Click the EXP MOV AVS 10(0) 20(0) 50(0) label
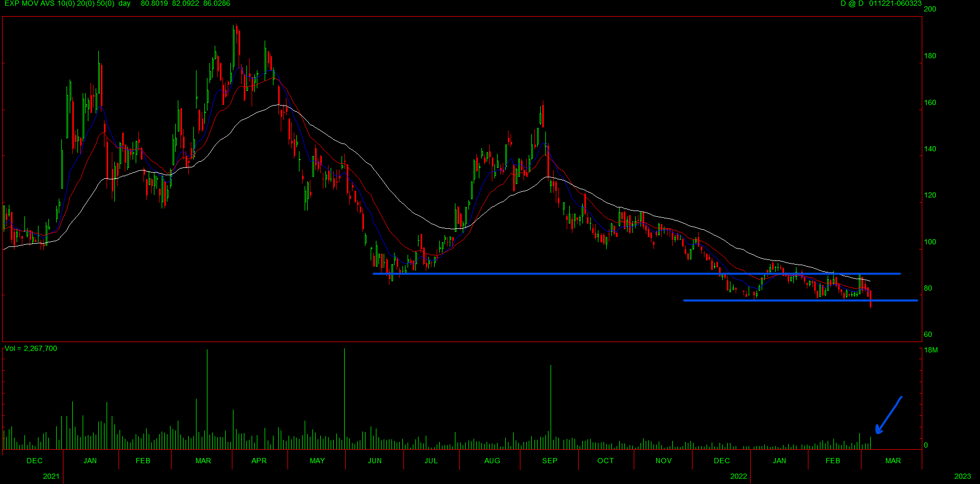980x484 pixels. click(x=59, y=4)
